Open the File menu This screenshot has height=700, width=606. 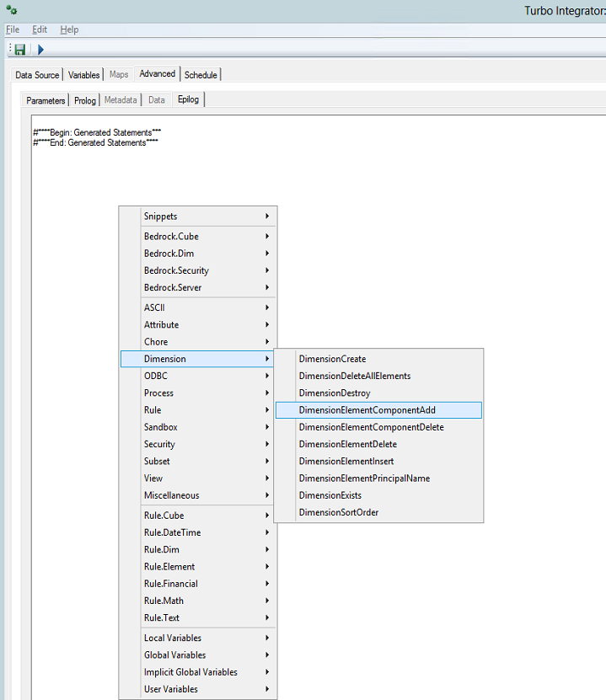click(12, 29)
